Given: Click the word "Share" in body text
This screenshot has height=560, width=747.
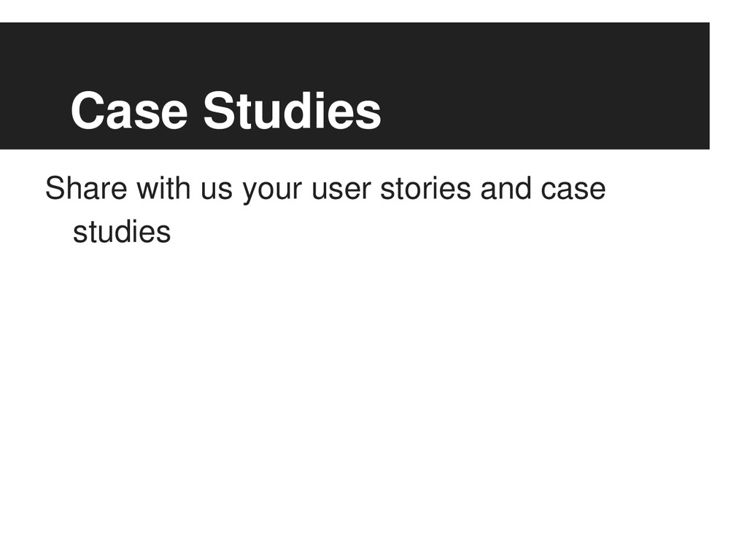Looking at the screenshot, I should [86, 188].
